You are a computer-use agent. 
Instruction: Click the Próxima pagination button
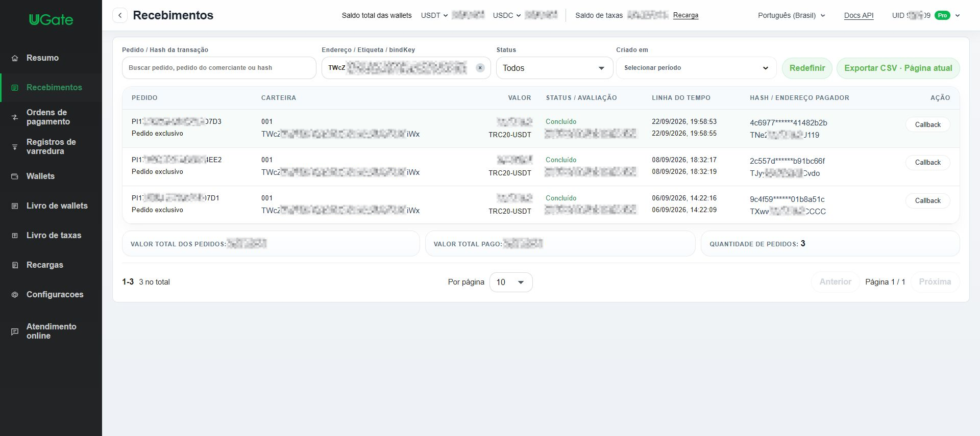935,281
